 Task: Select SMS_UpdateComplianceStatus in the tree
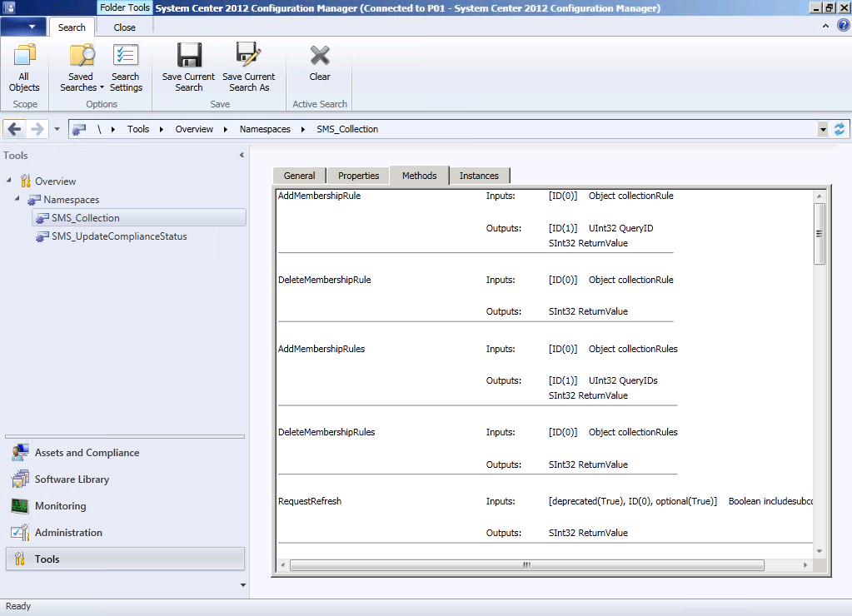coord(119,237)
